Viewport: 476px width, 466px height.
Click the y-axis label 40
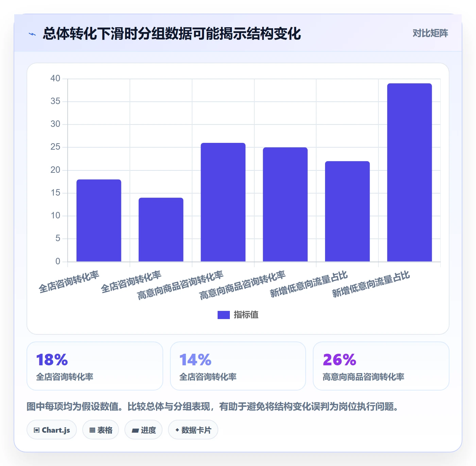tap(55, 79)
